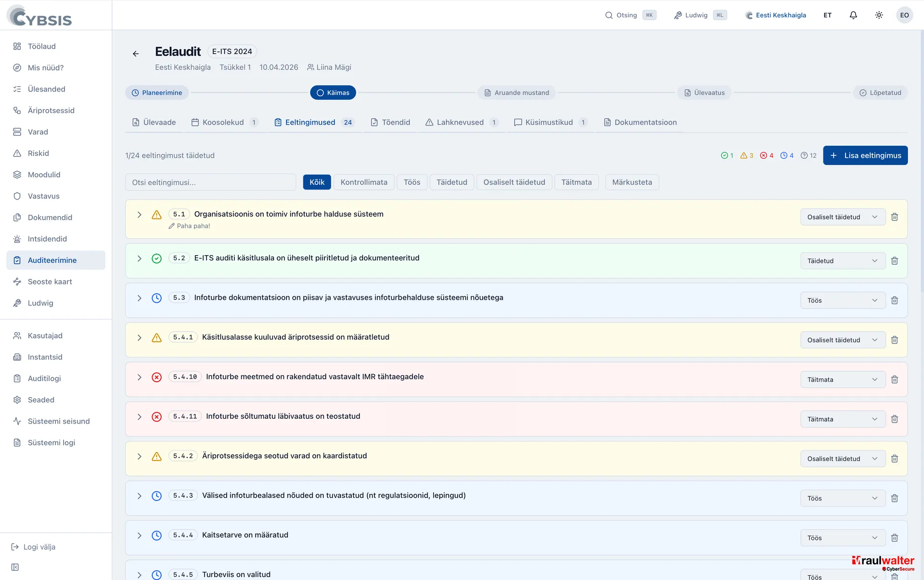Edit the 'Paha paha!' note pencil icon

[171, 226]
